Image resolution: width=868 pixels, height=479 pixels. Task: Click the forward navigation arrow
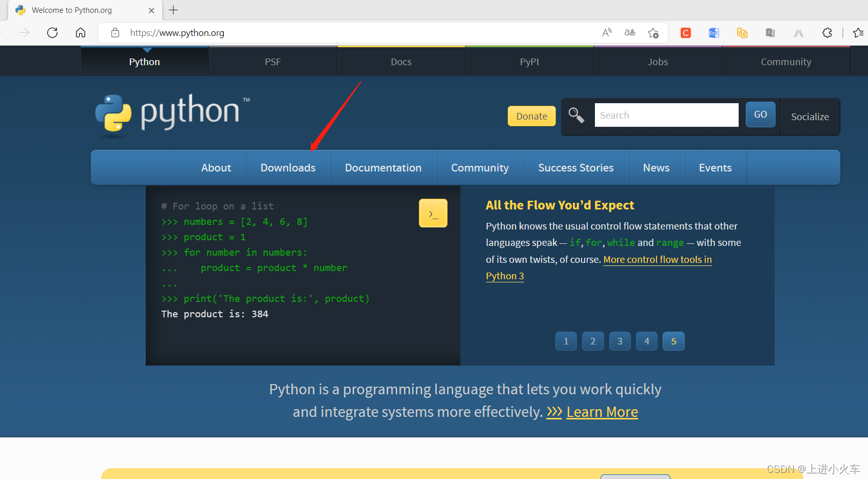pos(24,33)
